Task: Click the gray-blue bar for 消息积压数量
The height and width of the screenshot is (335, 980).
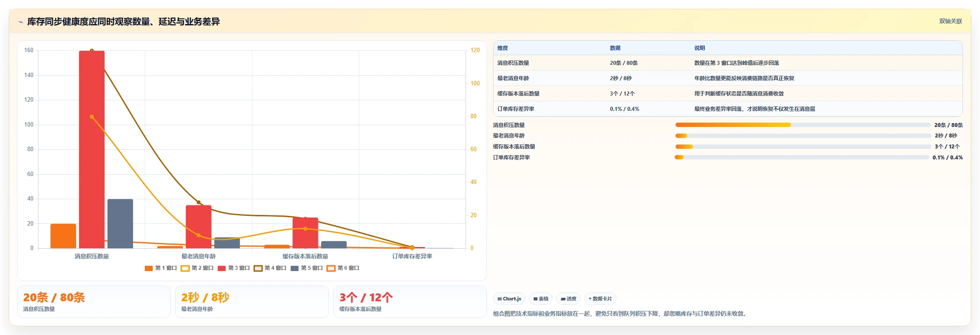Action: click(120, 224)
